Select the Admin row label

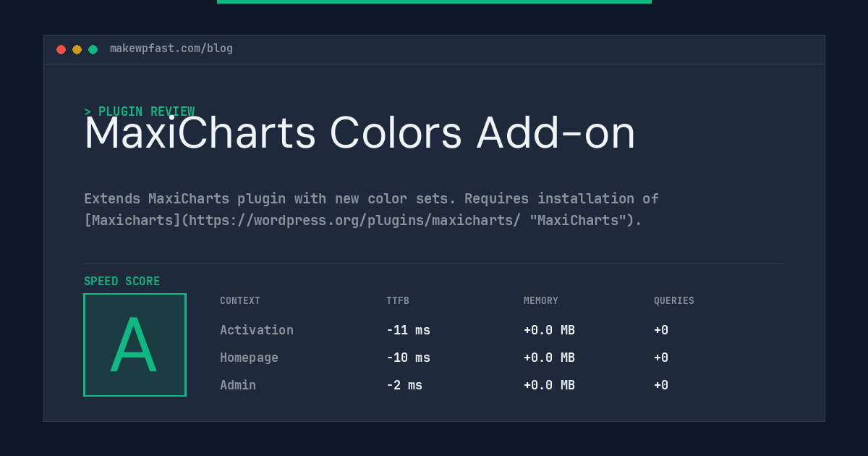(238, 385)
